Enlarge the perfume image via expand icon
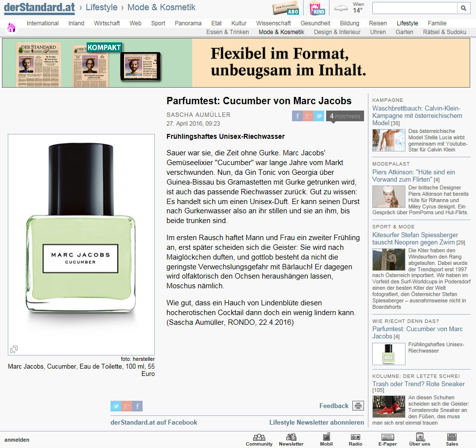 click(14, 349)
